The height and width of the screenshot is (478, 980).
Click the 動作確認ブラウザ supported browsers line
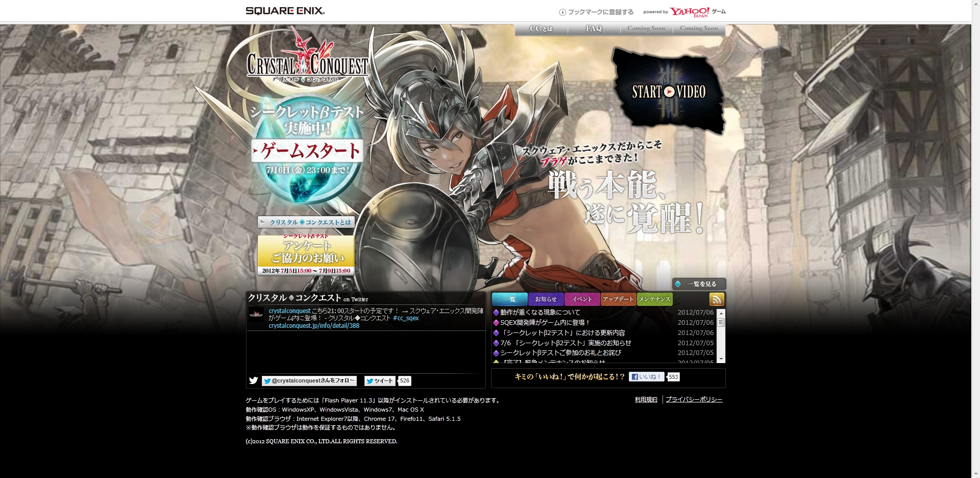click(353, 419)
